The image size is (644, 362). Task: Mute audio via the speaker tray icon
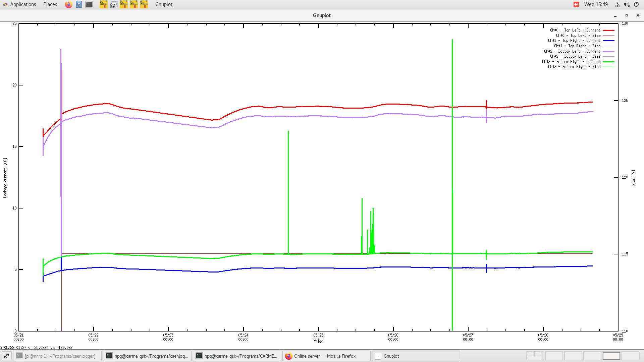click(x=627, y=4)
